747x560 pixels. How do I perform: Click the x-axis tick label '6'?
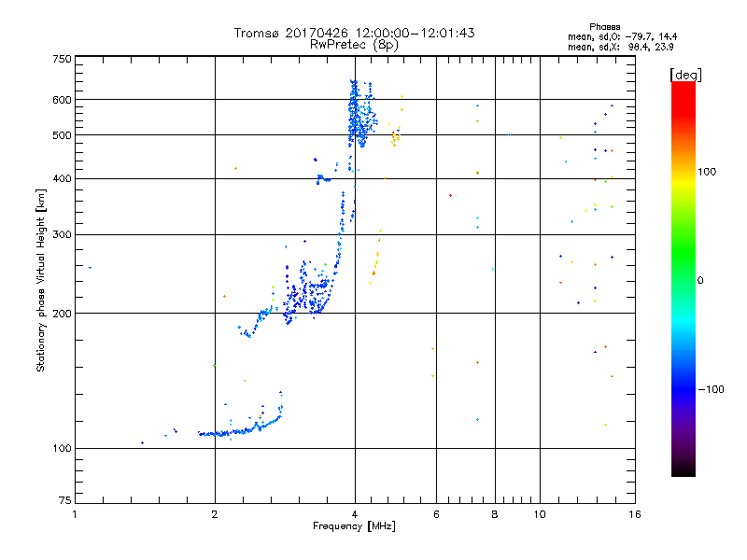[x=436, y=514]
